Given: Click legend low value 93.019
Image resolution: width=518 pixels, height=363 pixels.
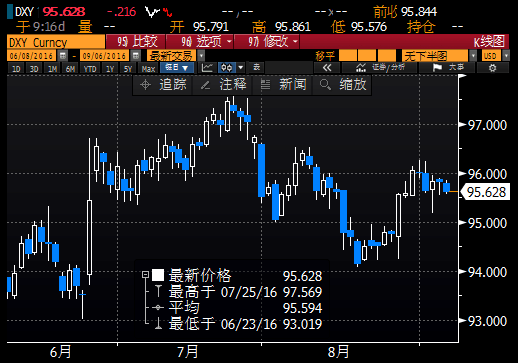Looking at the screenshot, I should (x=302, y=324).
